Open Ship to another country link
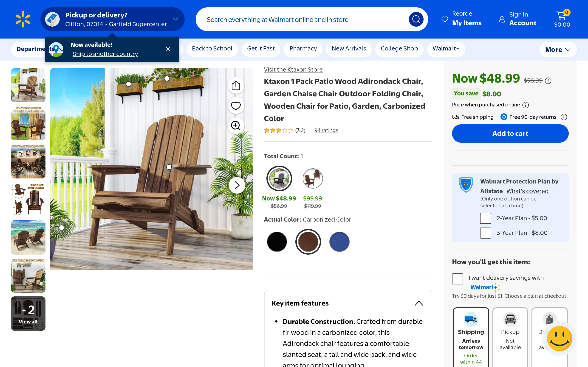588x367 pixels. pyautogui.click(x=105, y=54)
